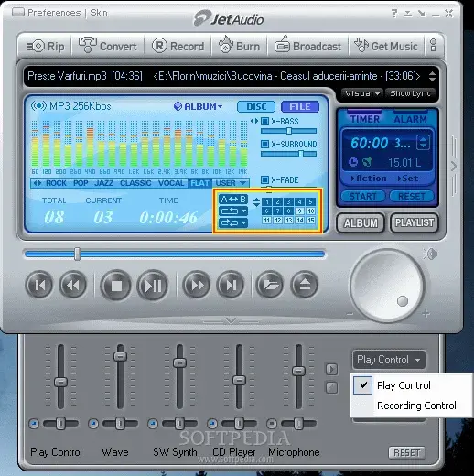Open the Rip CD tool

coord(46,46)
